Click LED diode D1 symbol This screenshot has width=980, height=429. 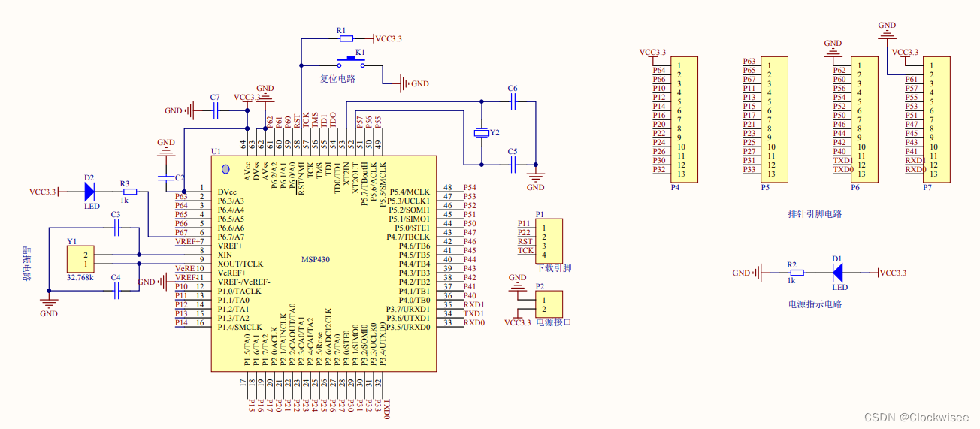tap(837, 273)
